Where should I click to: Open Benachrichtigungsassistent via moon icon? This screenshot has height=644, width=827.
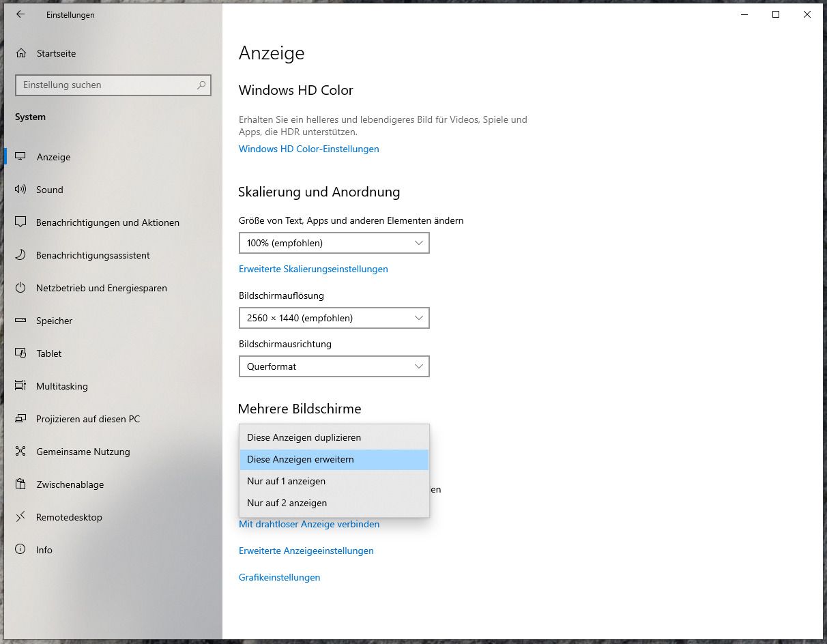pyautogui.click(x=20, y=255)
